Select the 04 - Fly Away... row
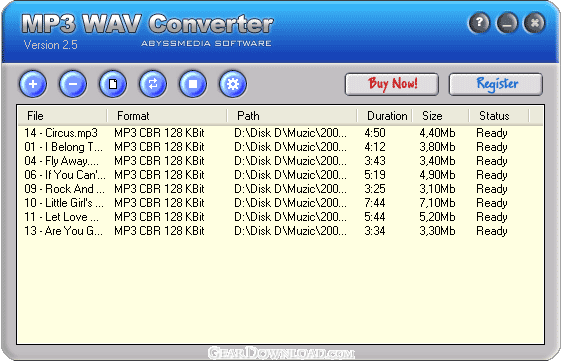 point(281,161)
